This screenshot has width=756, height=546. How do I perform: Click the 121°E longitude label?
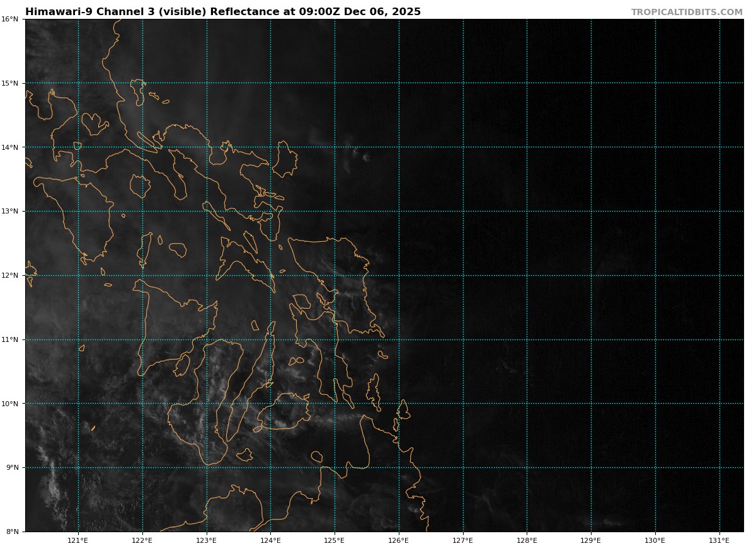pyautogui.click(x=78, y=540)
